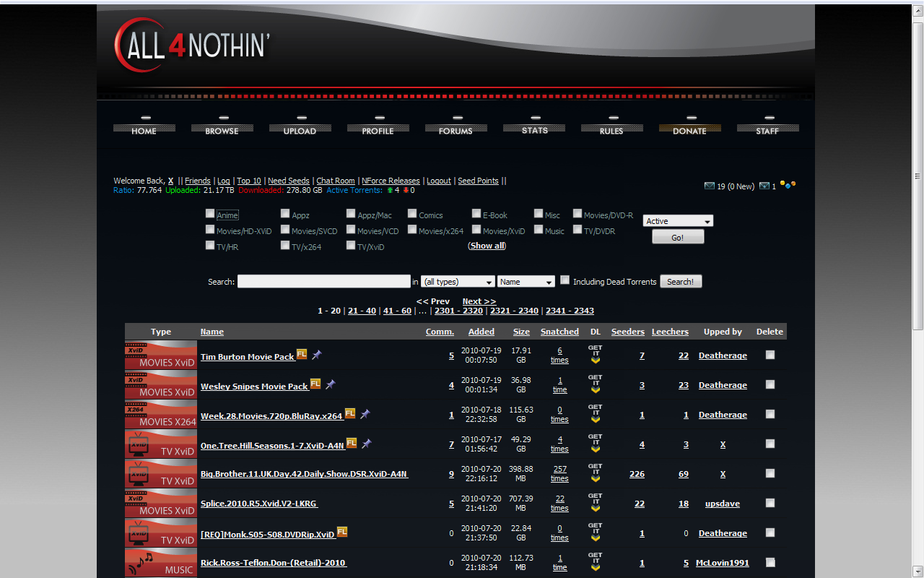Toggle Including Dead Torrents checkbox
The width and height of the screenshot is (924, 578).
click(x=565, y=280)
